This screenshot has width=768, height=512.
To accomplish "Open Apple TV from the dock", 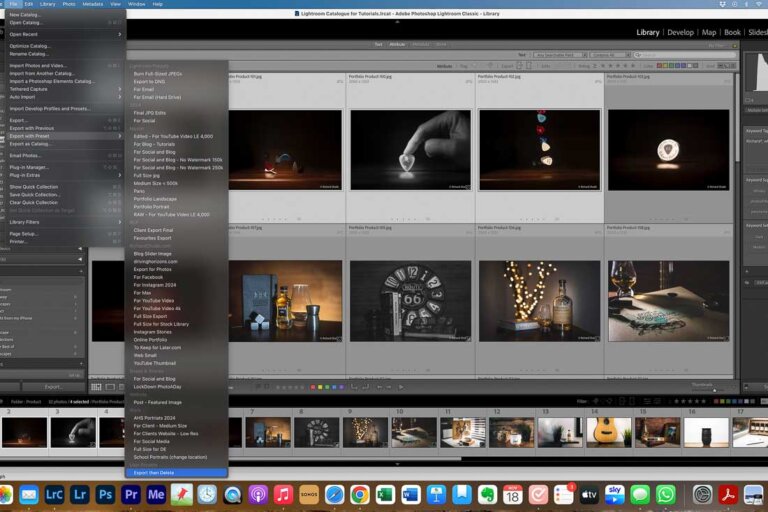I will 589,495.
